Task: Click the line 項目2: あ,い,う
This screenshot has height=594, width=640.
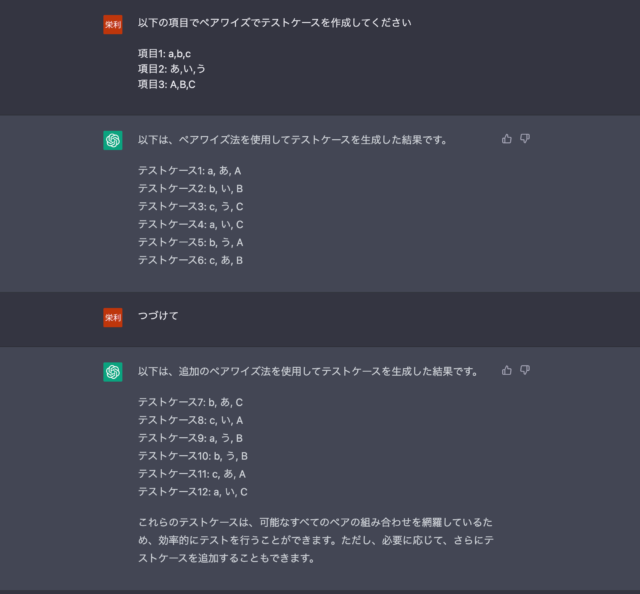Action: [x=171, y=69]
